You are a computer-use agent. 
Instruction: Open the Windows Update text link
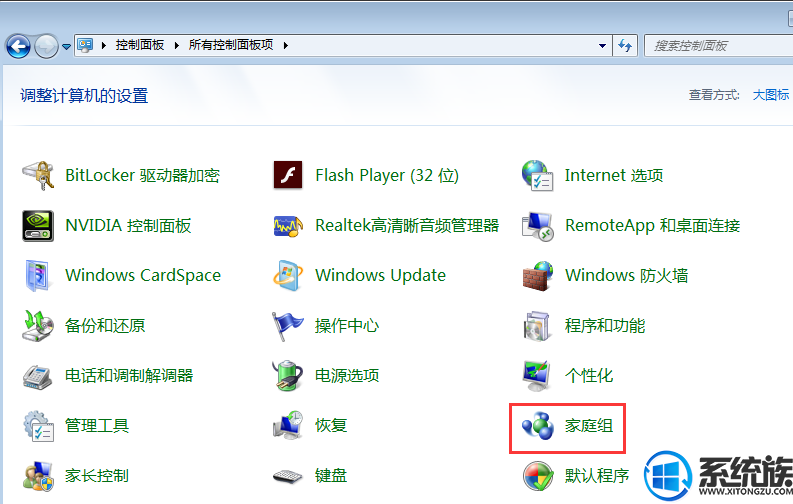(x=380, y=276)
